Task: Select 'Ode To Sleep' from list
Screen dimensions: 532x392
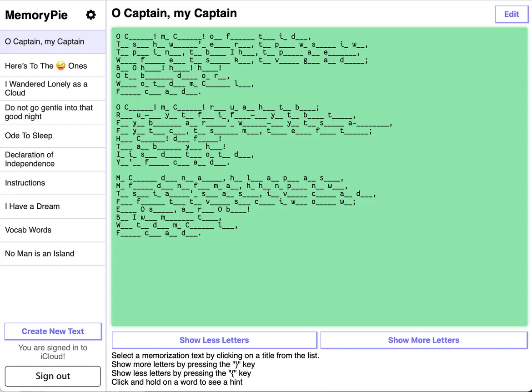Action: click(29, 136)
